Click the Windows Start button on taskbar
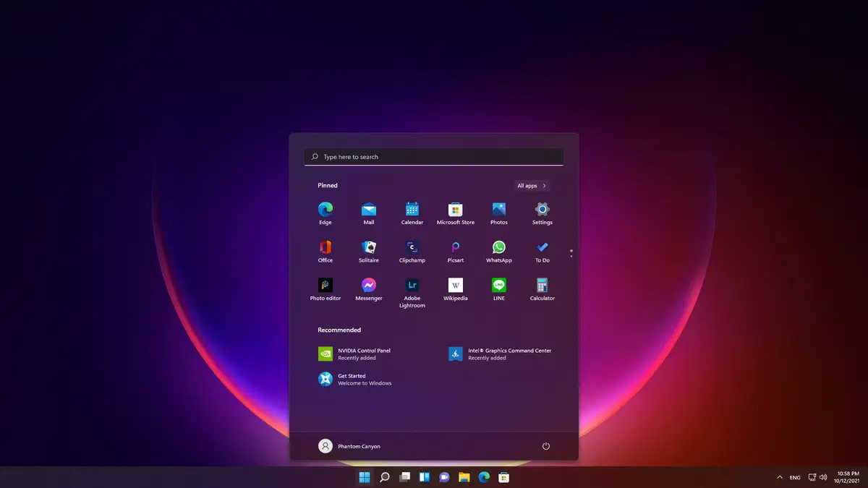868x488 pixels. click(x=364, y=477)
